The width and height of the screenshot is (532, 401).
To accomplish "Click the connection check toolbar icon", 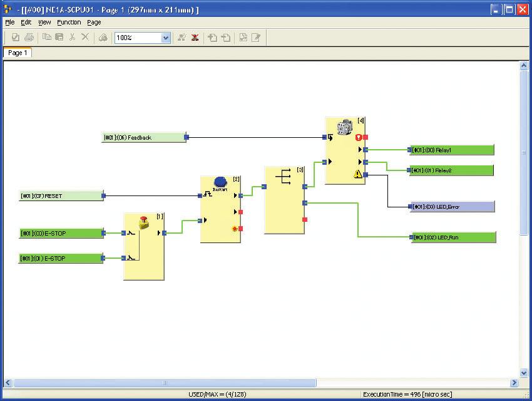I will pos(182,38).
